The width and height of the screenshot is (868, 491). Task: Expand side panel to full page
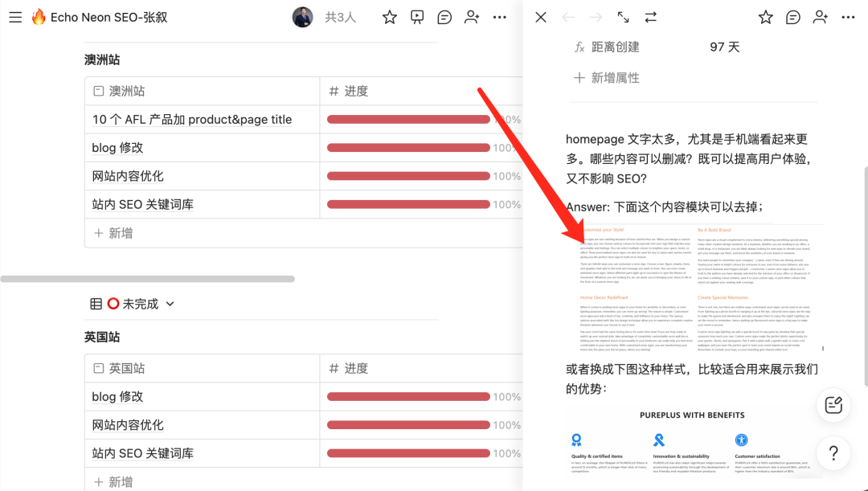tap(623, 17)
